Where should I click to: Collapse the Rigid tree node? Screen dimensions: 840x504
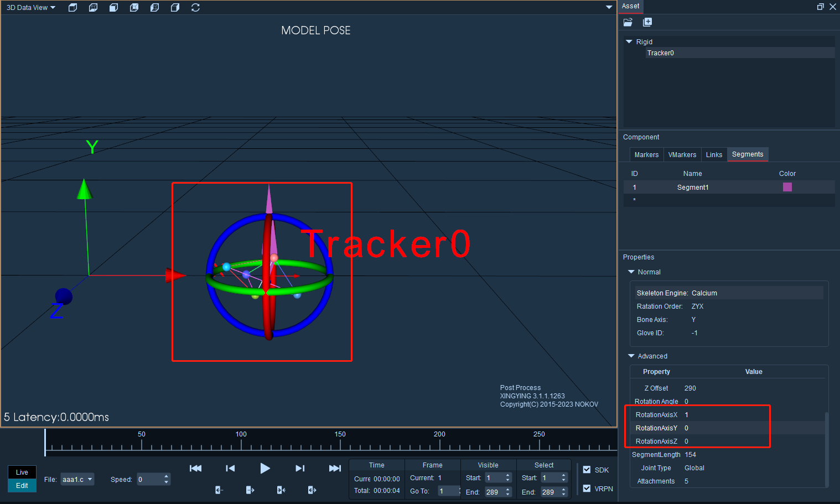click(x=629, y=41)
